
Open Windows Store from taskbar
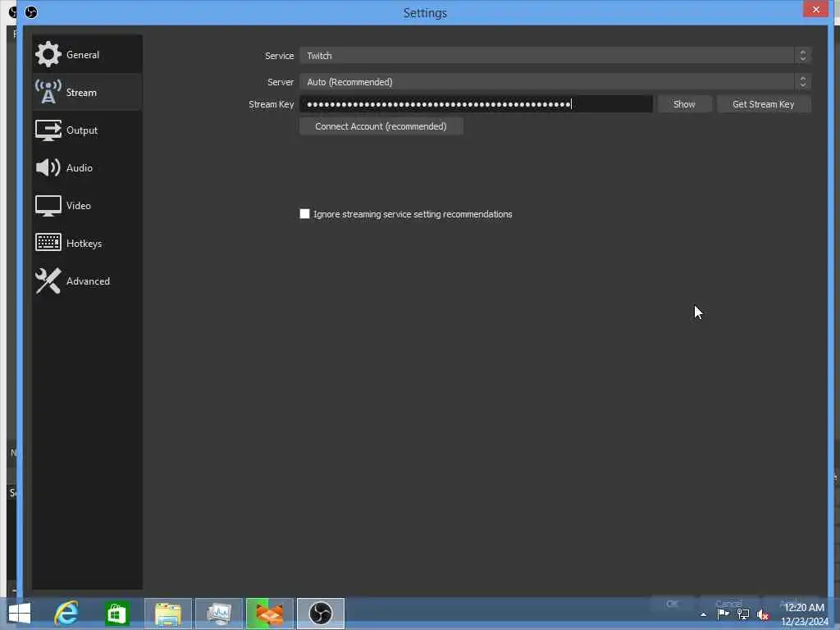click(x=116, y=614)
